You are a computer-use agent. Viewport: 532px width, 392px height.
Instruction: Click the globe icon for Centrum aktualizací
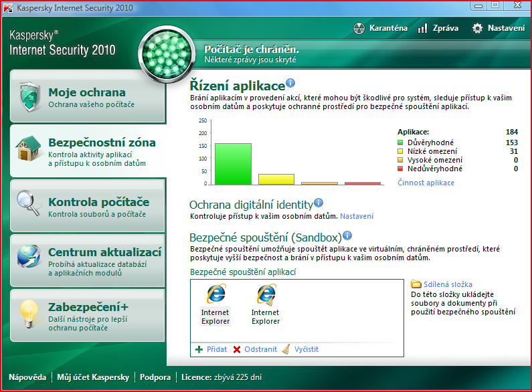coord(29,256)
